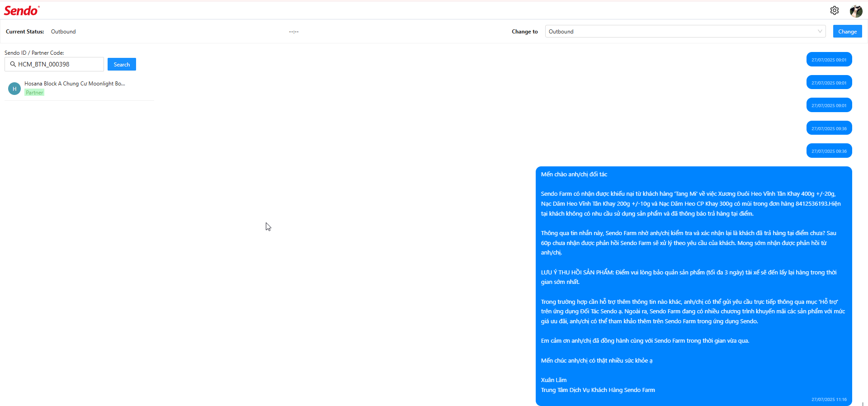Select the first 27/07/2025 09:01 message bubble
Viewport: 868px width, 406px height.
pyautogui.click(x=829, y=60)
